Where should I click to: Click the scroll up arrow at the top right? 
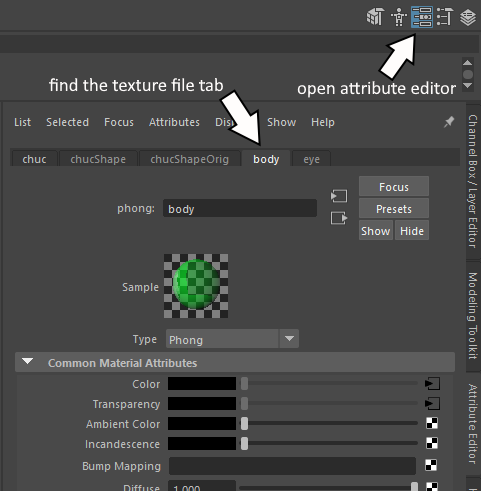tap(468, 63)
